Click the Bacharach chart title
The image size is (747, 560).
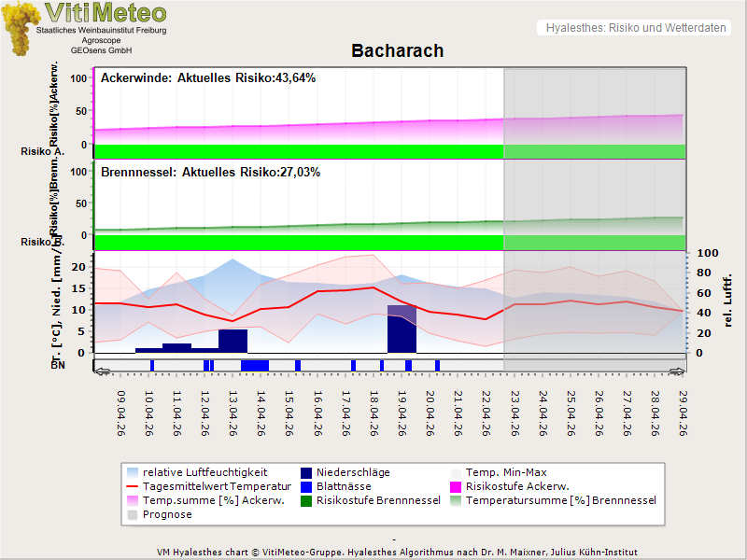click(x=397, y=50)
